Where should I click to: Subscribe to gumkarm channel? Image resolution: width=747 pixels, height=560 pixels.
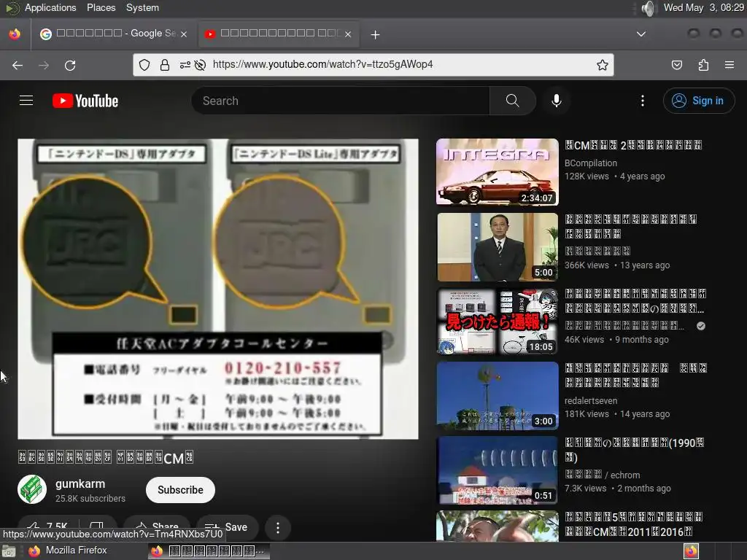[180, 489]
